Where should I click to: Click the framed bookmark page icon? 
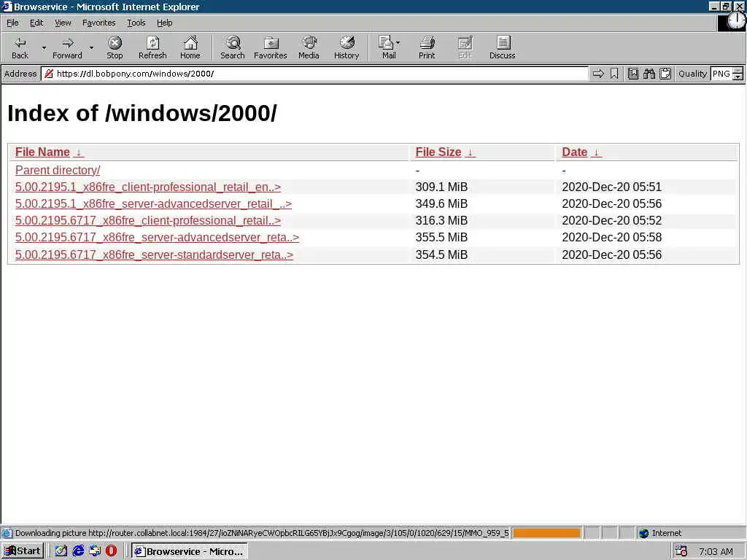tap(632, 74)
